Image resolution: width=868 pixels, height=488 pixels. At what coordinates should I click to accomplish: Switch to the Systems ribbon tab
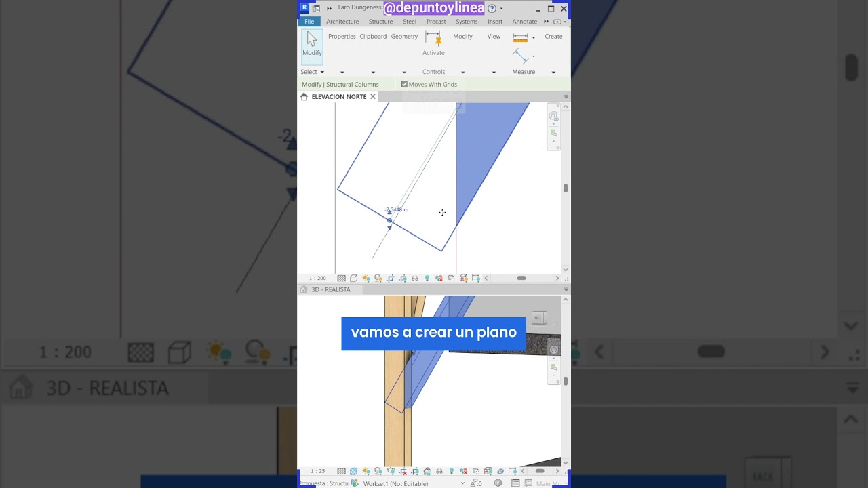pos(467,22)
